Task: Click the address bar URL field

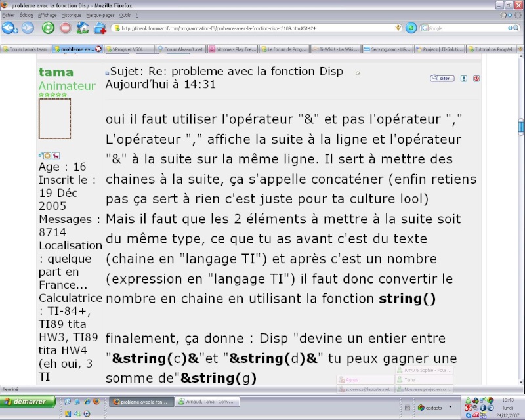Action: 257,28
